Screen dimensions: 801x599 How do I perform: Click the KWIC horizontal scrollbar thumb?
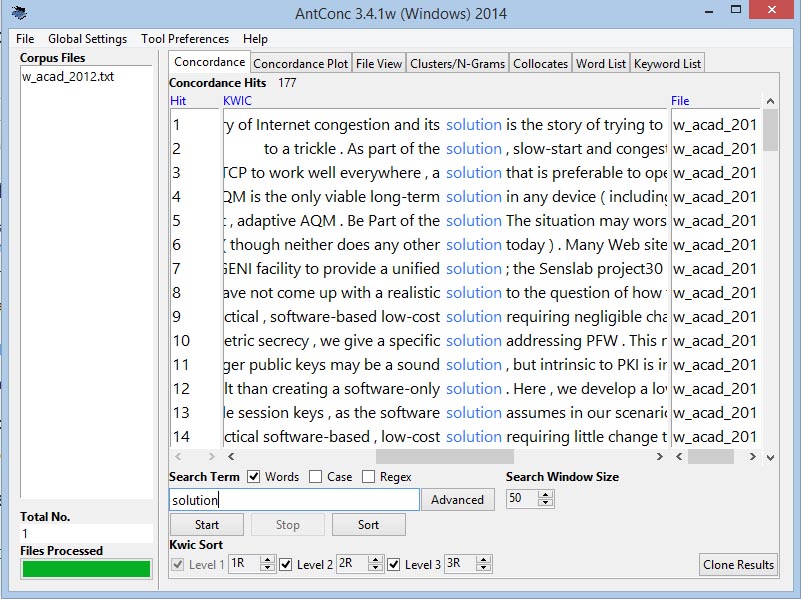point(444,457)
